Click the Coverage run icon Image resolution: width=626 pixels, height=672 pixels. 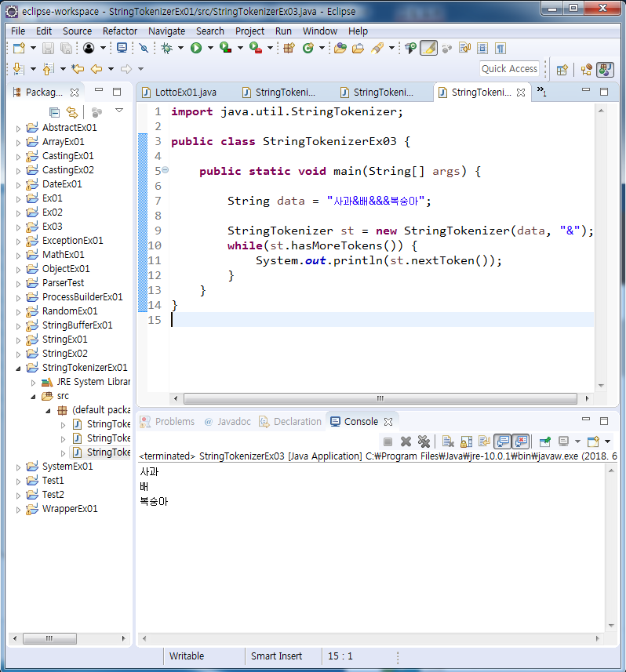coord(225,48)
